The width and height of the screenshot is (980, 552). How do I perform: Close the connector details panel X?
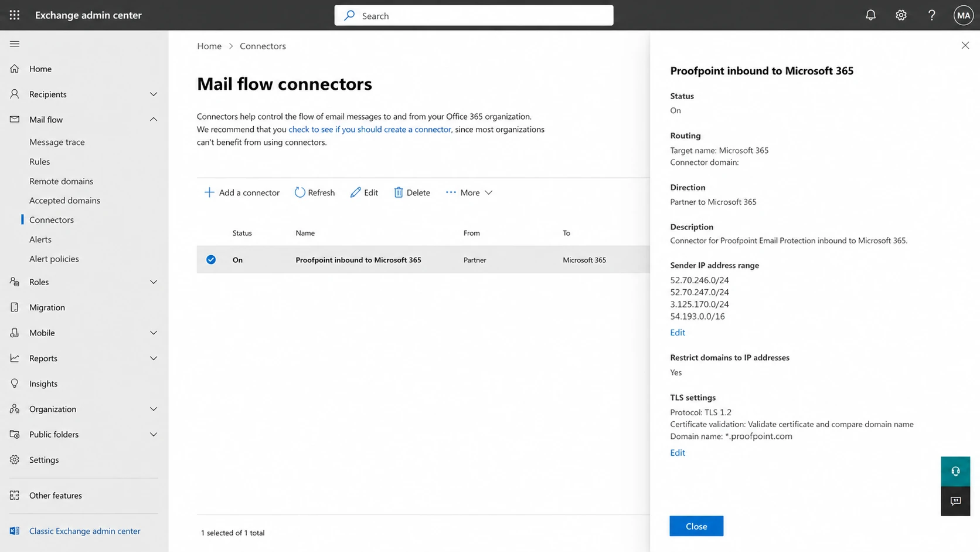point(965,45)
